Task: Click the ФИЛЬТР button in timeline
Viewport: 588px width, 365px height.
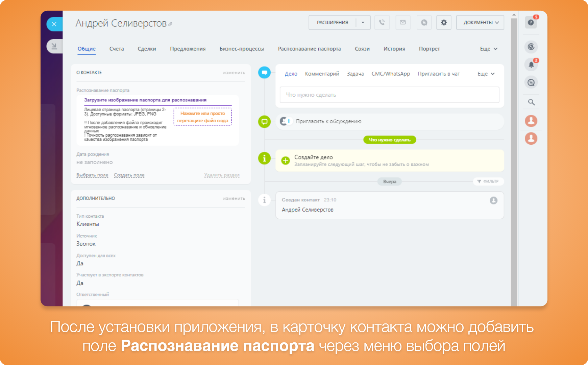Action: [x=488, y=181]
